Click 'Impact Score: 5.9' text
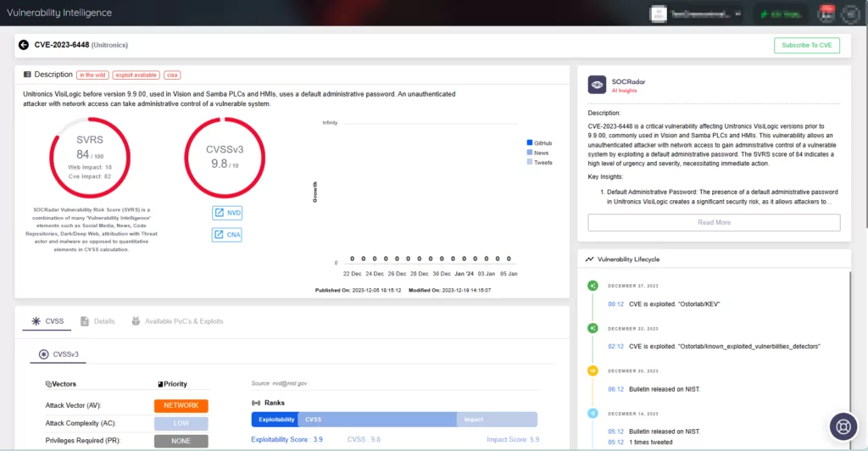This screenshot has height=451, width=868. tap(513, 439)
